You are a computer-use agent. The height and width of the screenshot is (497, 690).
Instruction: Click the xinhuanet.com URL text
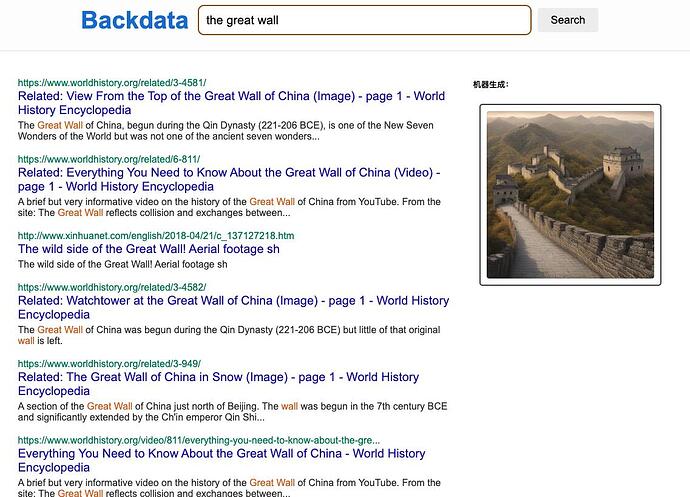[x=156, y=236]
